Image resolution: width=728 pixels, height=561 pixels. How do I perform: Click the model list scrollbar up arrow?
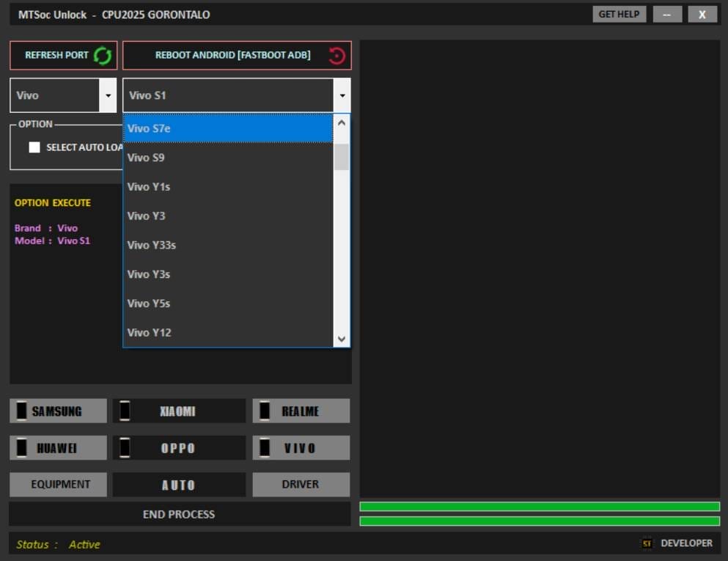coord(341,123)
